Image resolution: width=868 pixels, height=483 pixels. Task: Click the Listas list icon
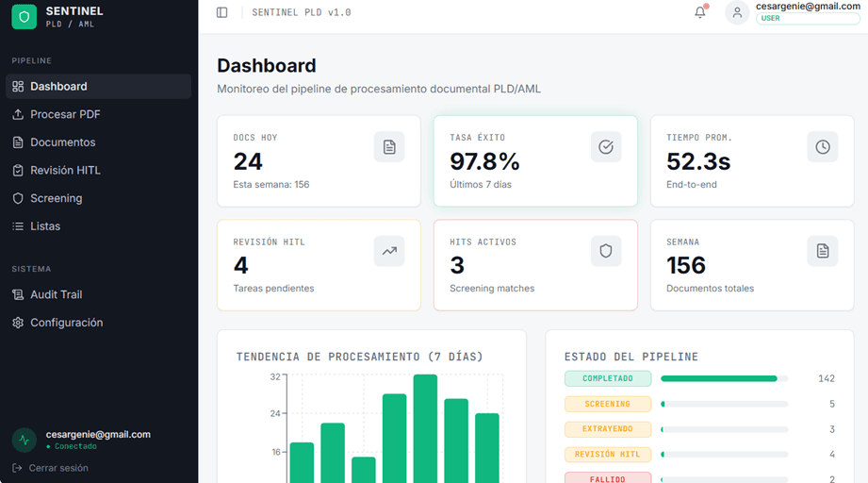pyautogui.click(x=18, y=226)
